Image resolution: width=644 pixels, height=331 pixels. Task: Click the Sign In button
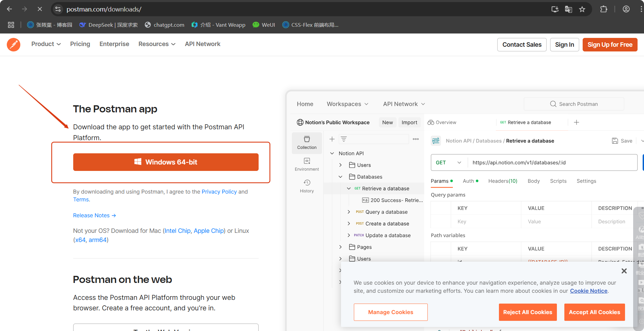(x=565, y=45)
